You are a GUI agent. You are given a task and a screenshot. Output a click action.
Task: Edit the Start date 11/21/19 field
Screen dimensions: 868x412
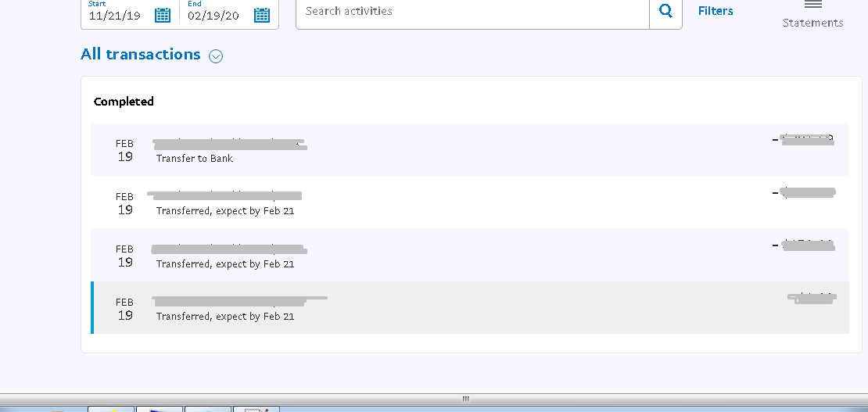(115, 16)
